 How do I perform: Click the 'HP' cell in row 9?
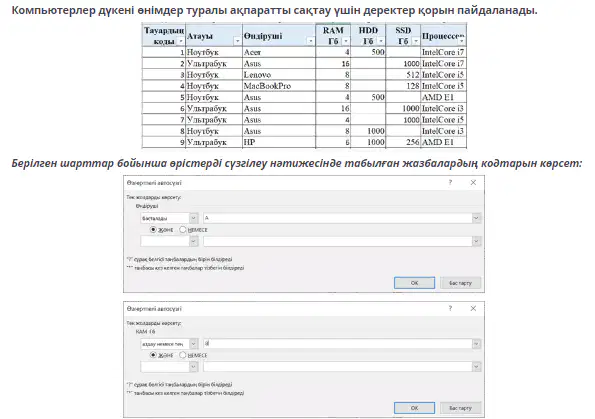point(279,142)
